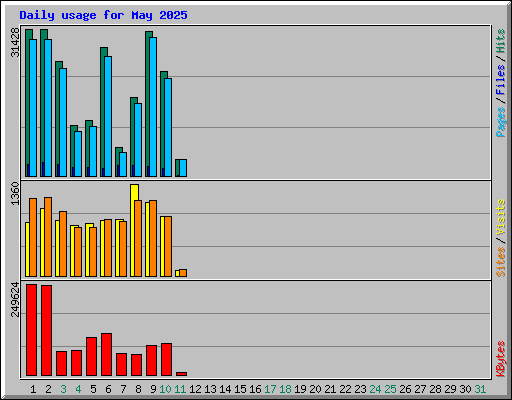Click the cyan pages bar for day 3

63,122
